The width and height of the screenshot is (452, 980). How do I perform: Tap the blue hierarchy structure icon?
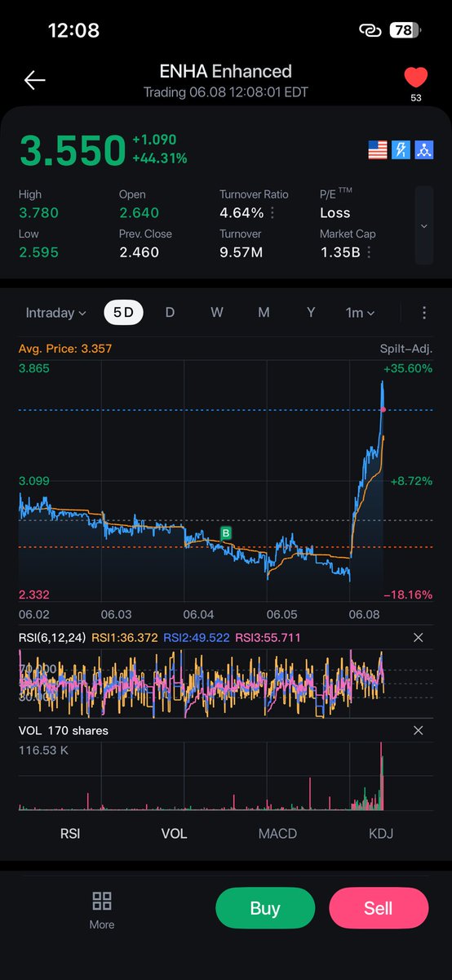coord(423,149)
